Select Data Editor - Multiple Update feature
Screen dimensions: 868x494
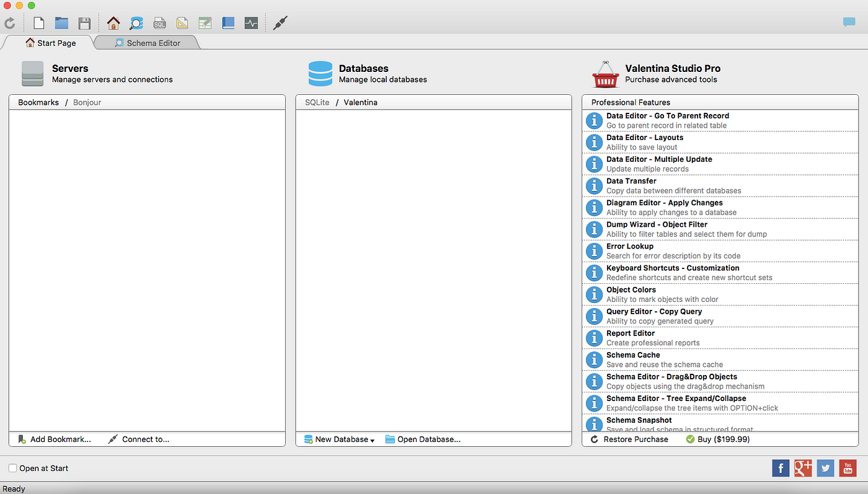click(720, 164)
